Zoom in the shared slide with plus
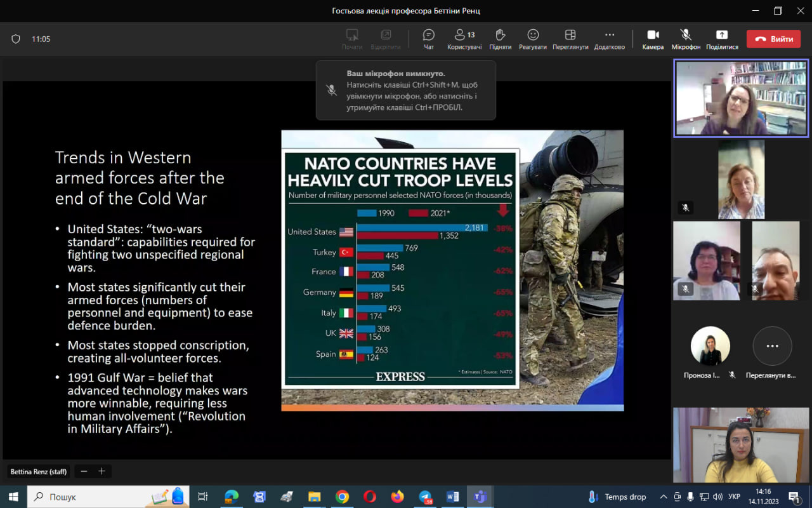 pyautogui.click(x=101, y=471)
